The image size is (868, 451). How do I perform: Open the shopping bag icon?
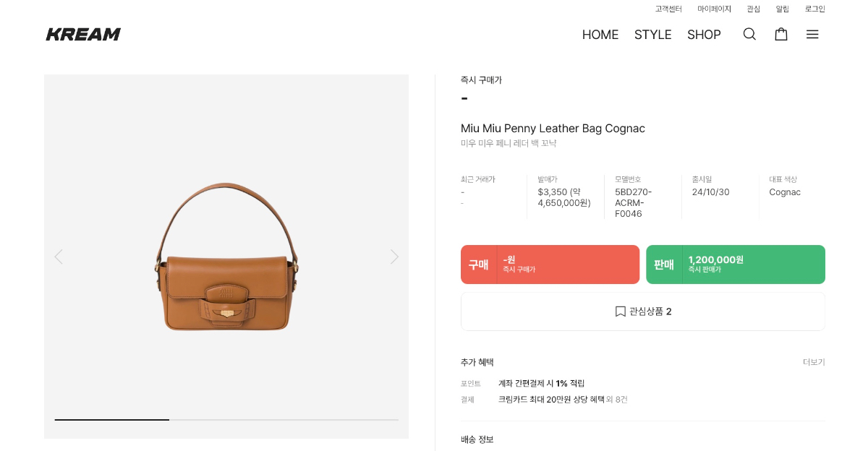(781, 34)
